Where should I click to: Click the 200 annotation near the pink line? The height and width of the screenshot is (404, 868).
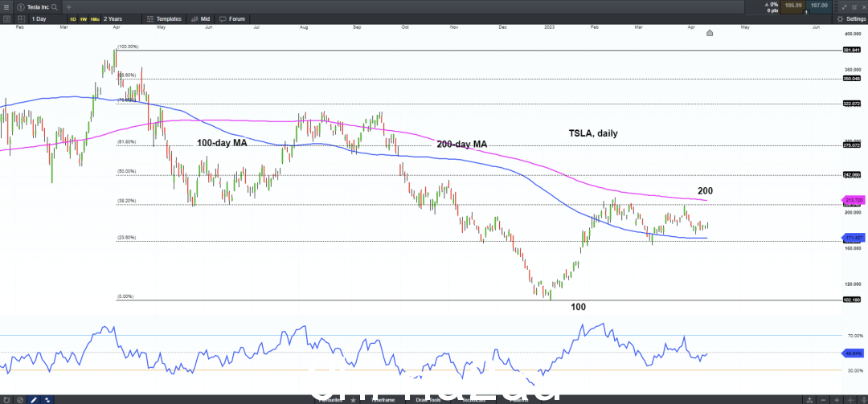click(x=706, y=191)
